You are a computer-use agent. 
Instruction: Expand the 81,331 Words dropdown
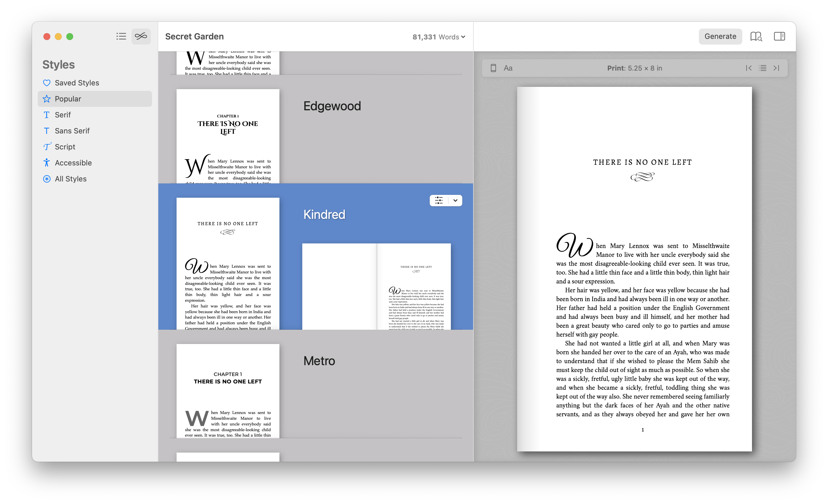tap(439, 37)
